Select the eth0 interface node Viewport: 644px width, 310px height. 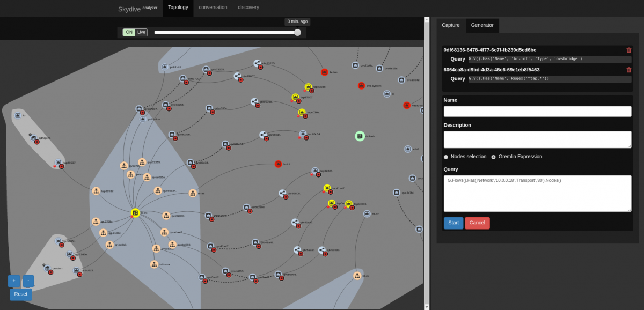point(407,149)
